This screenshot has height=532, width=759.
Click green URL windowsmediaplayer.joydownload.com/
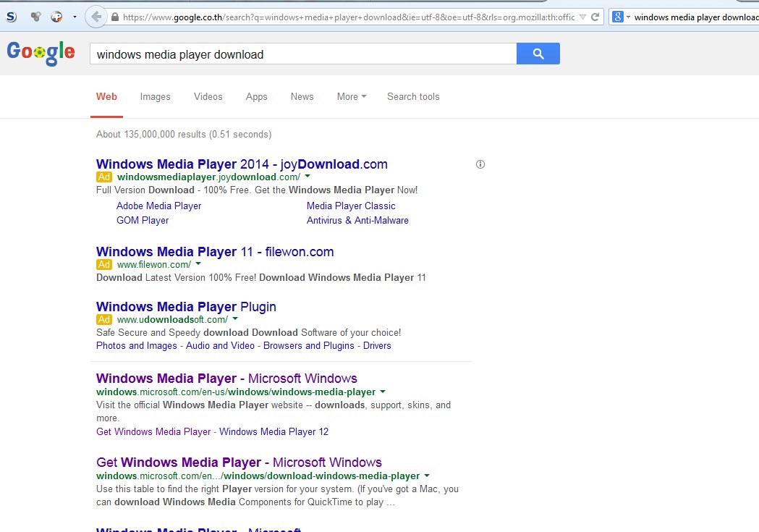pos(208,177)
